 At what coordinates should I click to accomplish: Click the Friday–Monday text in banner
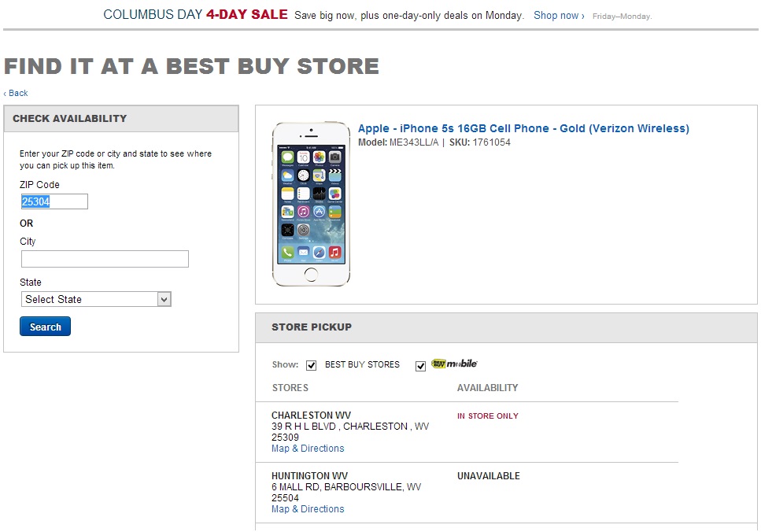(x=622, y=17)
